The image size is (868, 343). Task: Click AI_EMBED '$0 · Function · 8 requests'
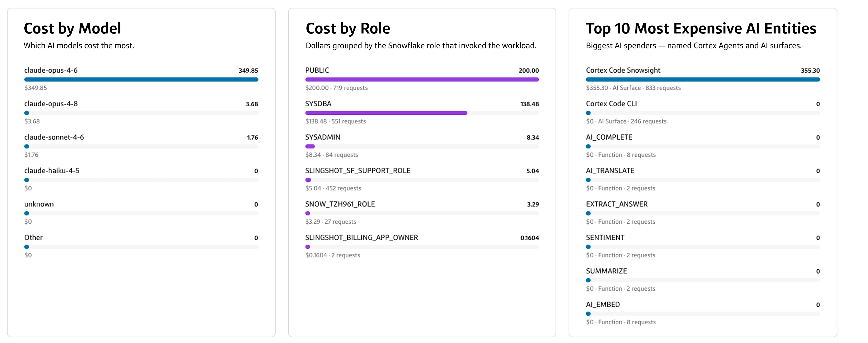tap(621, 322)
